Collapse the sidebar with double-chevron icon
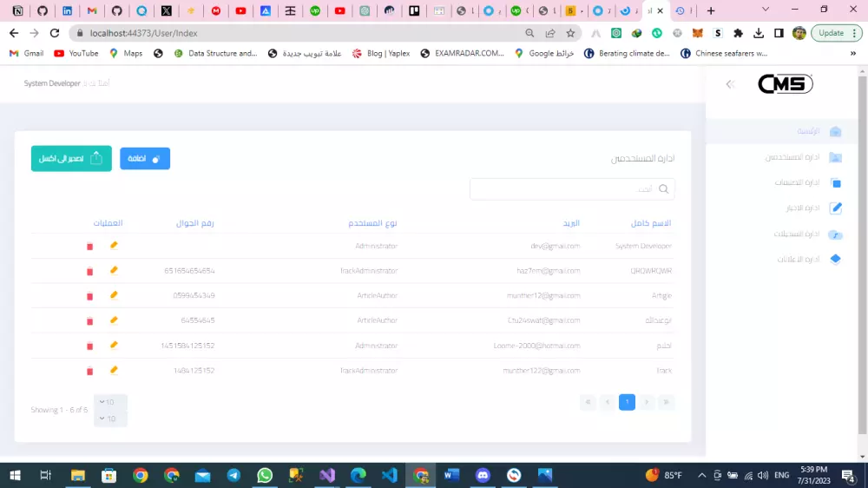This screenshot has height=488, width=868. [x=730, y=84]
